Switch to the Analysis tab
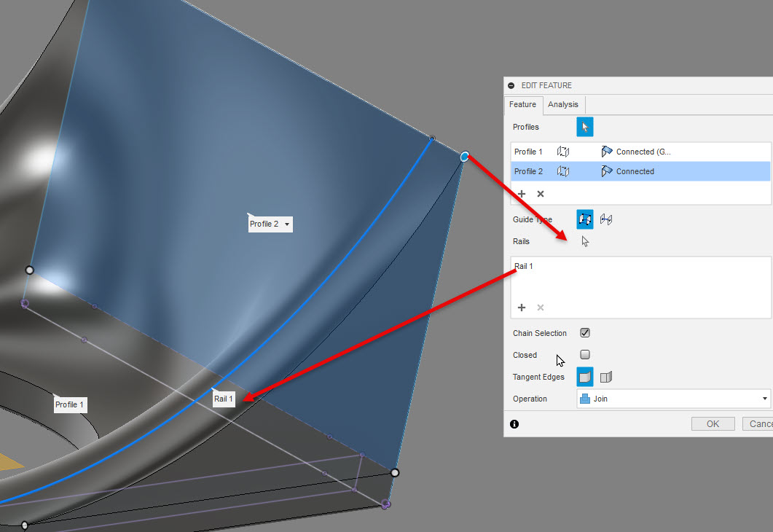 pos(563,104)
